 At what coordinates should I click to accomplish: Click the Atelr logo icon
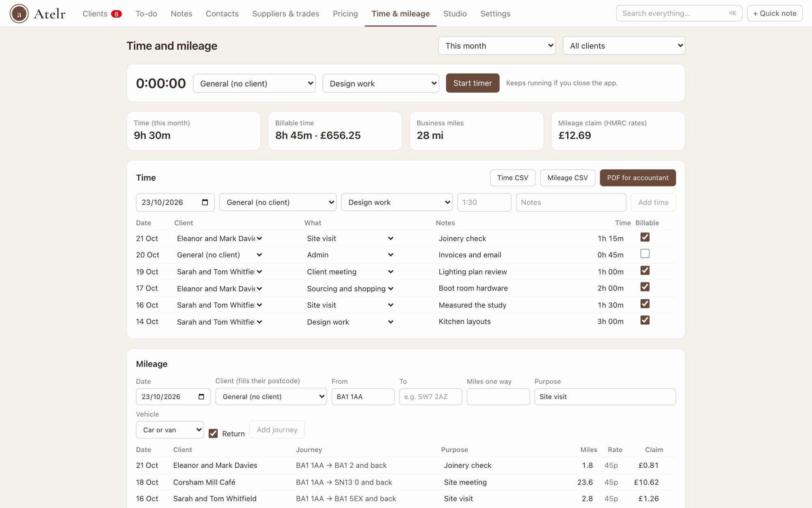[x=19, y=13]
